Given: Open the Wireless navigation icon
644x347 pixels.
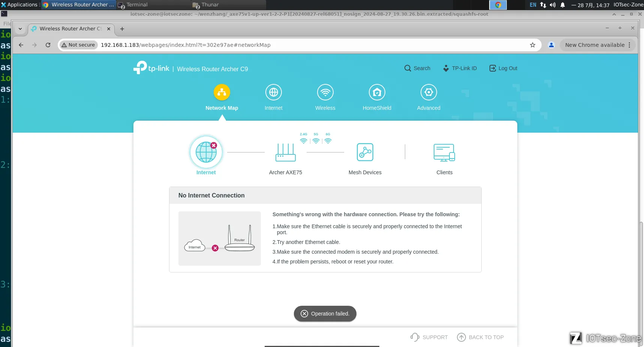Looking at the screenshot, I should [x=325, y=92].
